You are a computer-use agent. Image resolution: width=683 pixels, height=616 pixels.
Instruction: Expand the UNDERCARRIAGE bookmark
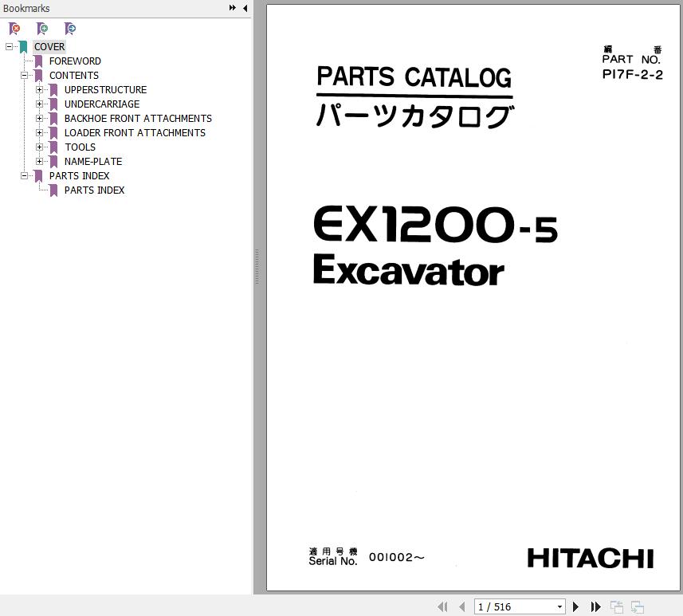tap(39, 104)
